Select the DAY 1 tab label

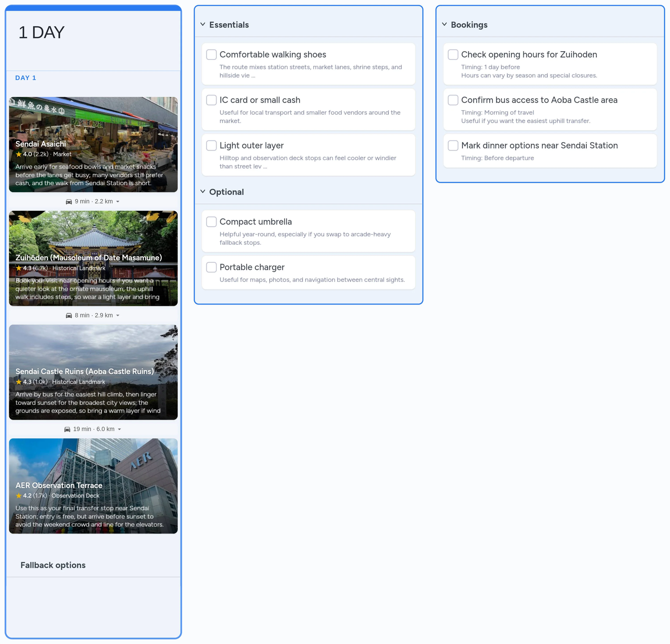[26, 78]
